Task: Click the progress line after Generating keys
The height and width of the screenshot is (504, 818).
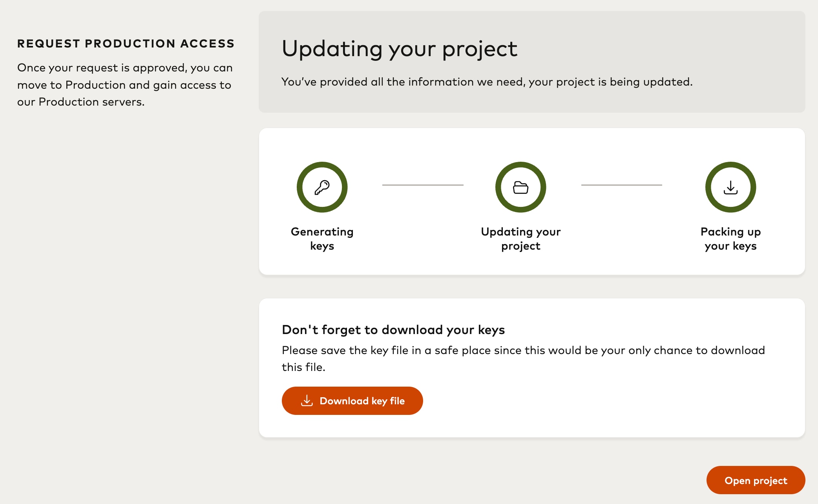Action: [x=423, y=185]
